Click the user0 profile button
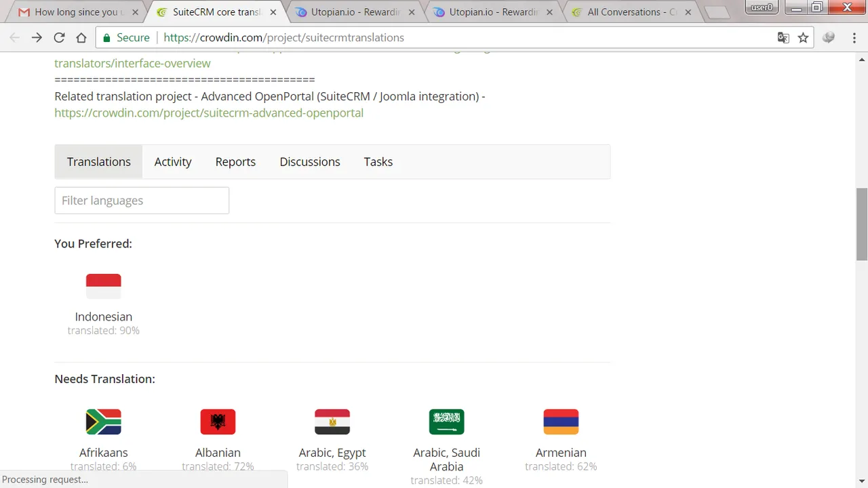 [x=762, y=7]
